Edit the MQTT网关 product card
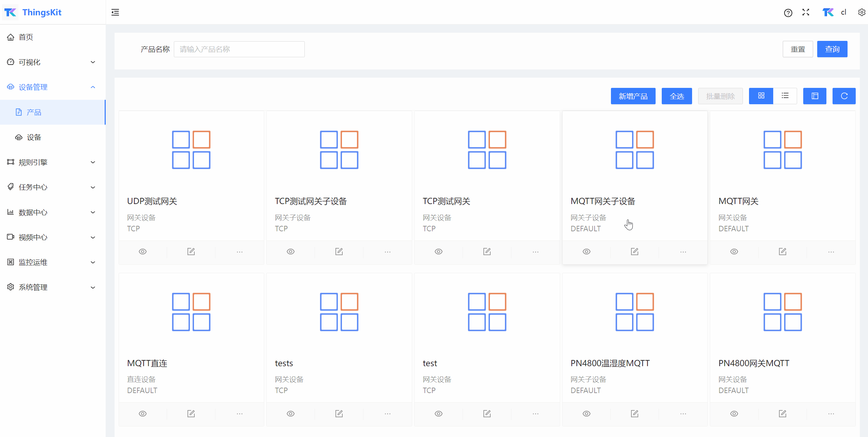868x437 pixels. point(782,252)
